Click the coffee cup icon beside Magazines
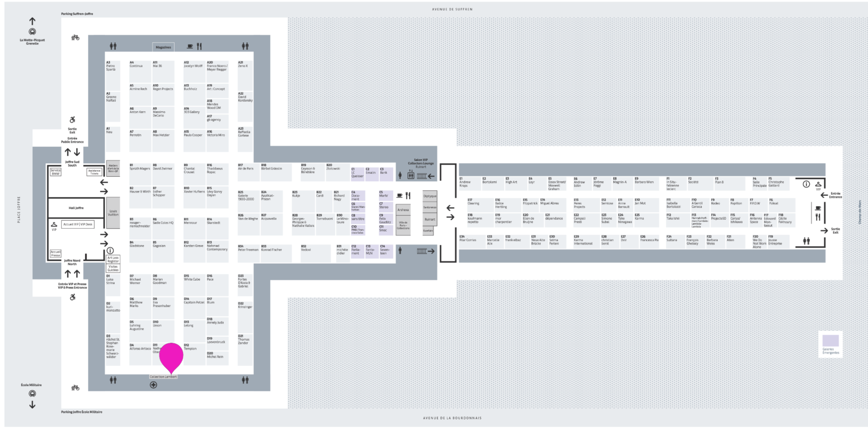 (x=190, y=46)
